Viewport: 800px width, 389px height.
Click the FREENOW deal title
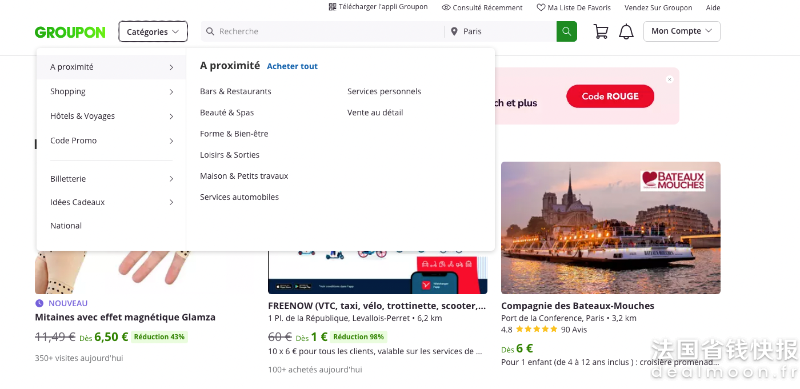coord(377,306)
